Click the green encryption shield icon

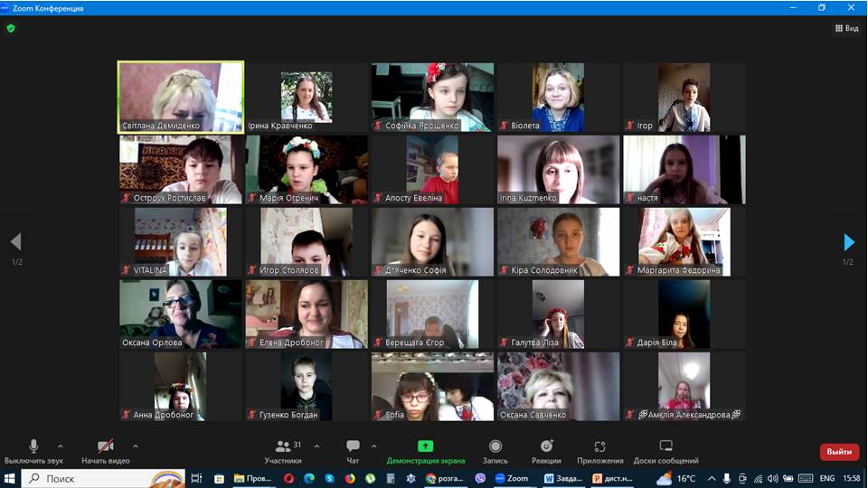(x=11, y=28)
